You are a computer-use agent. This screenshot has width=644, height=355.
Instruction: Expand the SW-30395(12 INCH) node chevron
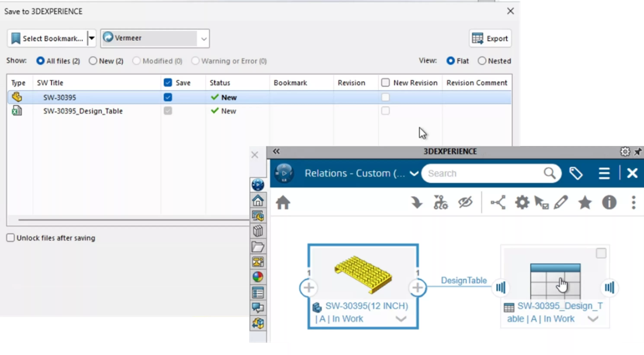(x=401, y=319)
